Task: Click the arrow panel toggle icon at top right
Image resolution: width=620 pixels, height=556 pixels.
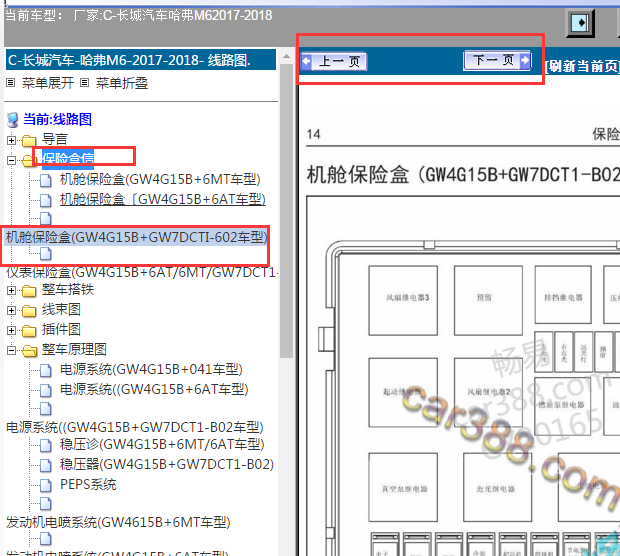Action: click(580, 23)
